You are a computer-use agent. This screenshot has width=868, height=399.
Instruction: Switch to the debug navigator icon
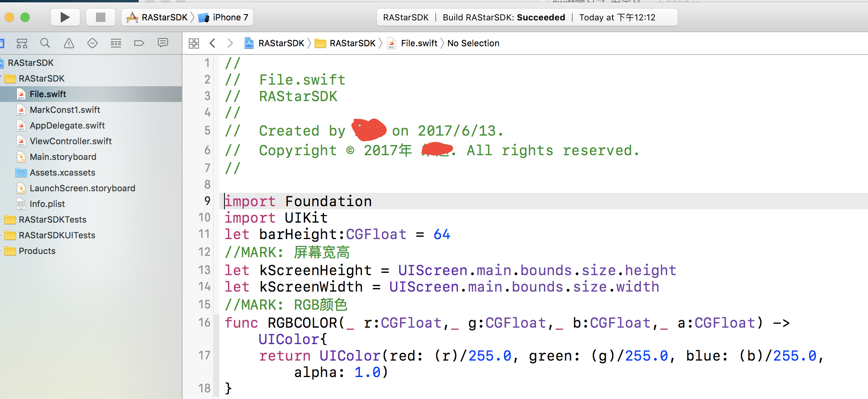116,43
